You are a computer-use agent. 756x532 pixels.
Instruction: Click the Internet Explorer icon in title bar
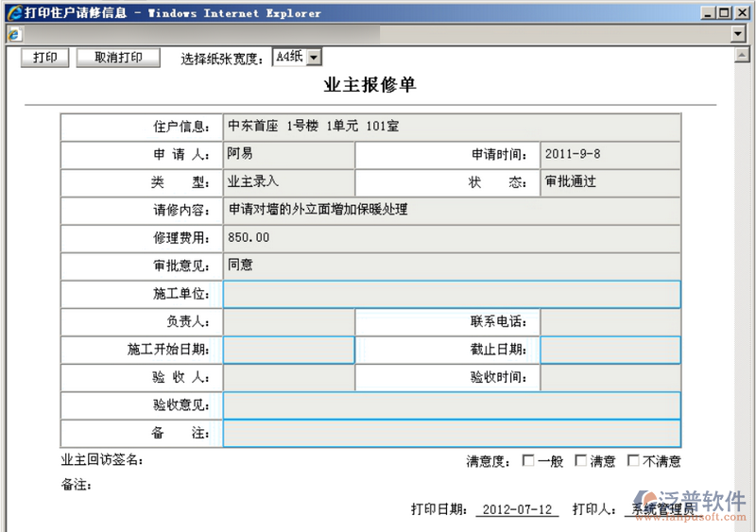pos(11,12)
